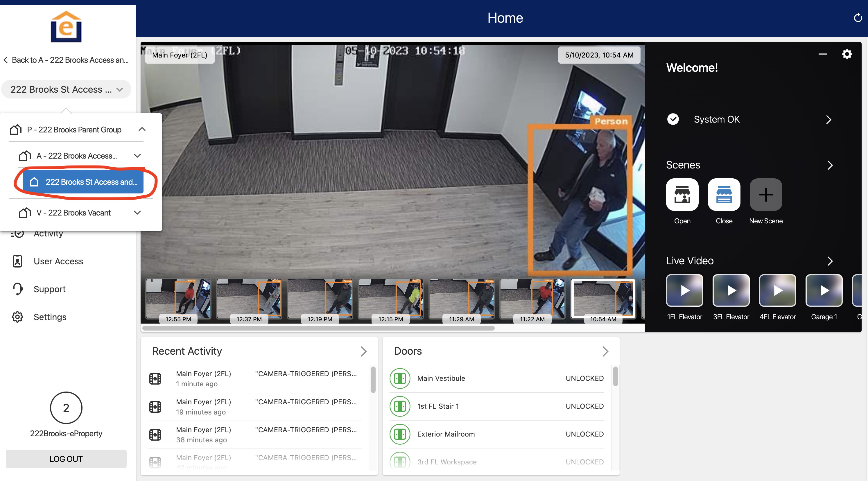This screenshot has width=868, height=481.
Task: Click the horizontal thumbnail strip scrollbar
Action: click(x=318, y=328)
